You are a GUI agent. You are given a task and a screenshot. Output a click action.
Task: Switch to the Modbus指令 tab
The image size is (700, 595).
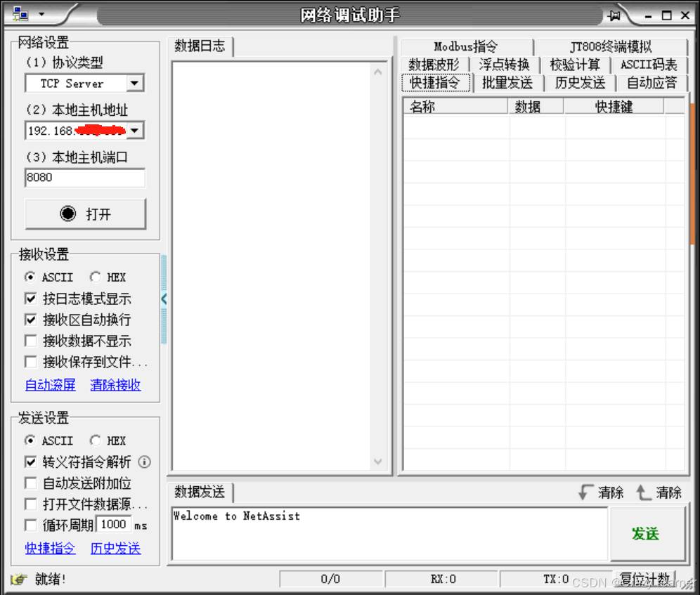(x=466, y=46)
